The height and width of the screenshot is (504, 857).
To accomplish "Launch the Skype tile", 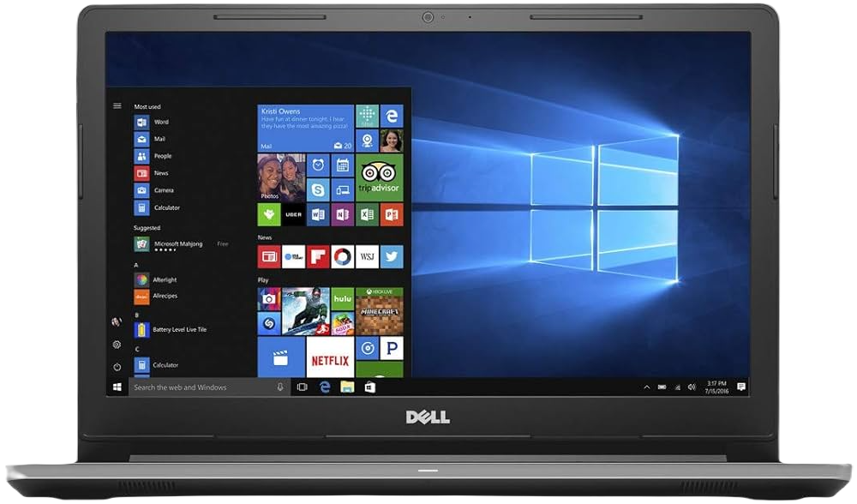I will coord(319,189).
